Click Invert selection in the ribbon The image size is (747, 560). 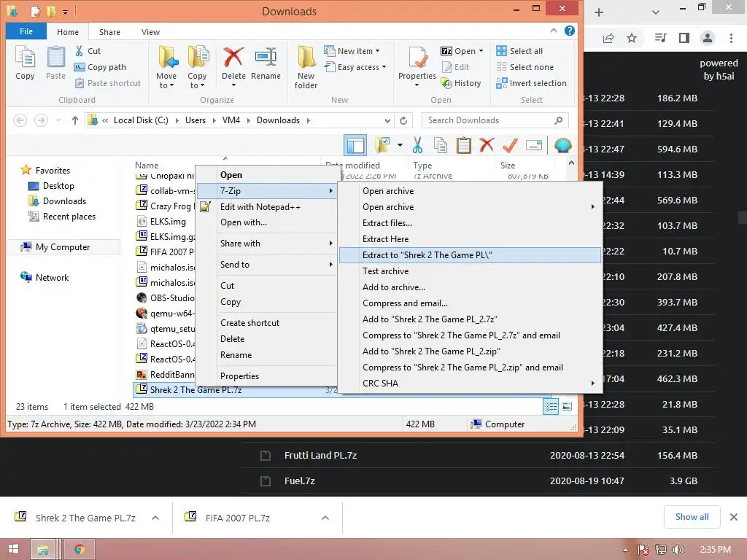coord(531,83)
